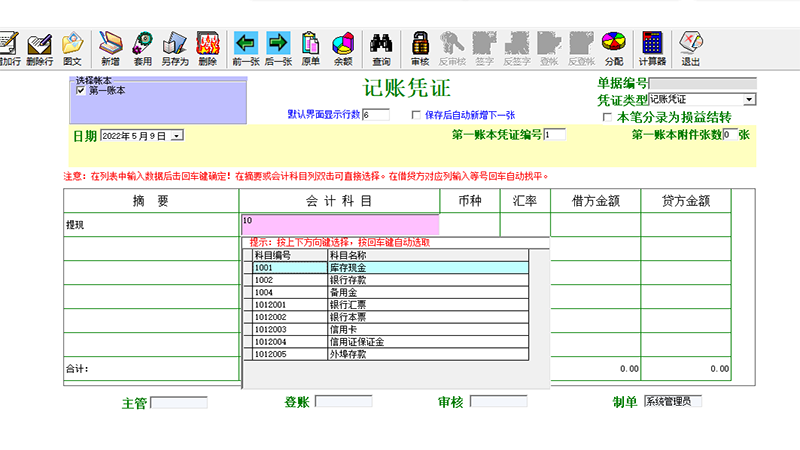Click the 单据编号 field
Viewport: 800px width, 450px height.
(x=702, y=84)
